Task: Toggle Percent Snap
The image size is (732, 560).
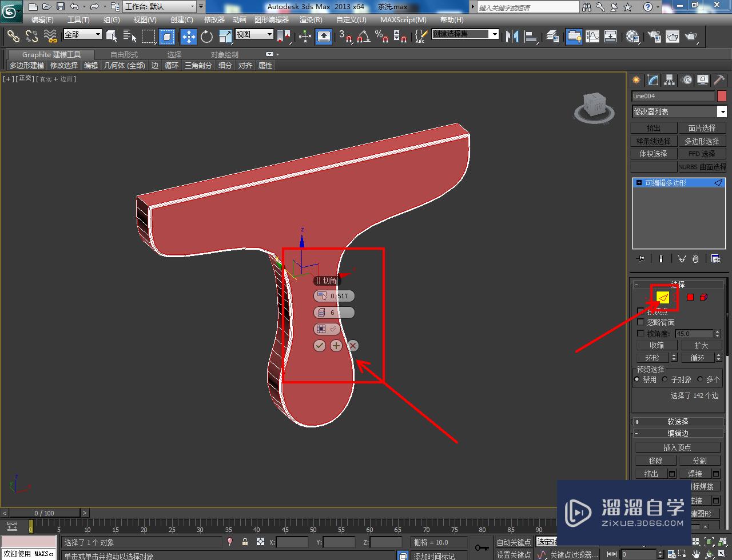Action: [x=382, y=37]
